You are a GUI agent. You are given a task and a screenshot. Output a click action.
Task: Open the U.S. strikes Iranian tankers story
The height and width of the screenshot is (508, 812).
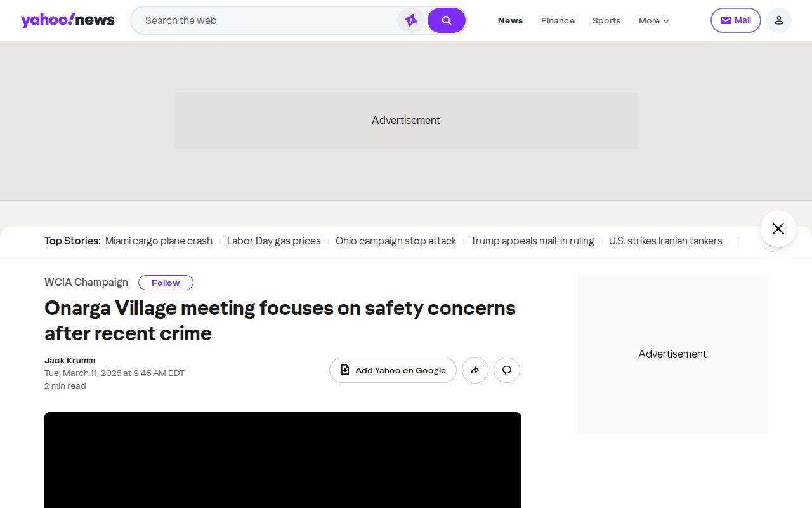point(665,241)
